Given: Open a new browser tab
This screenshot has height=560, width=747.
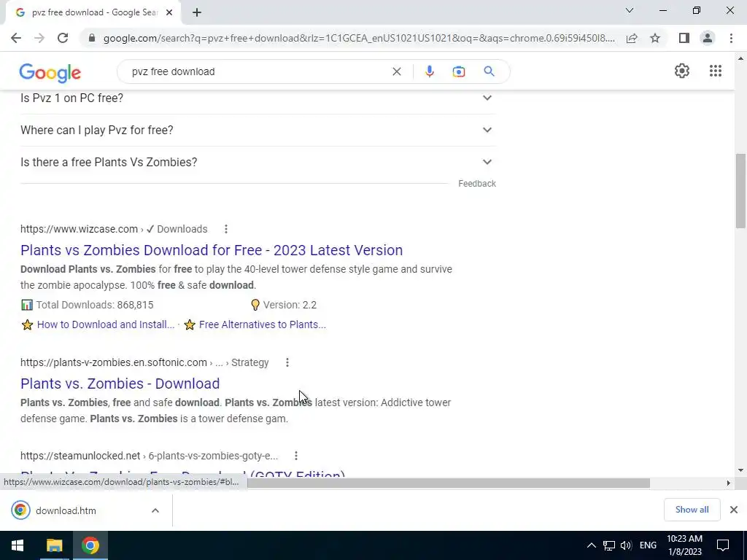Looking at the screenshot, I should (197, 13).
